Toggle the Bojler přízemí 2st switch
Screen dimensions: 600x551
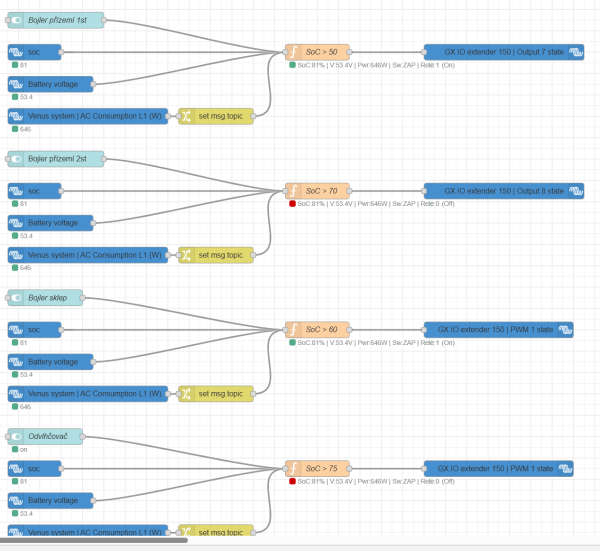tap(16, 159)
